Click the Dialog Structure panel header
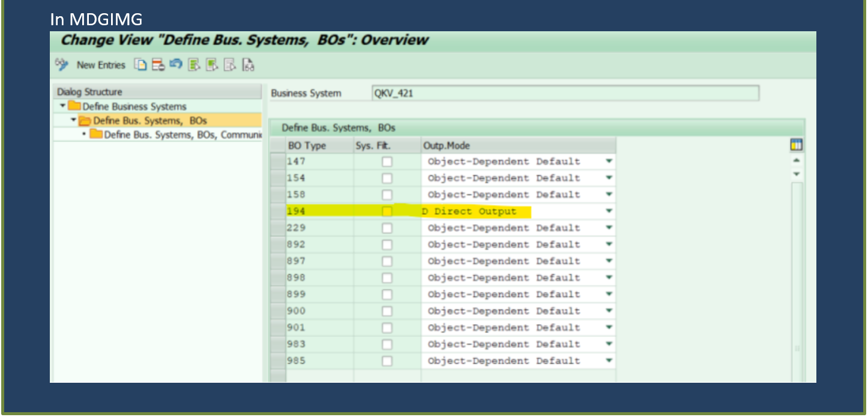Image resolution: width=868 pixels, height=417 pixels. 157,92
